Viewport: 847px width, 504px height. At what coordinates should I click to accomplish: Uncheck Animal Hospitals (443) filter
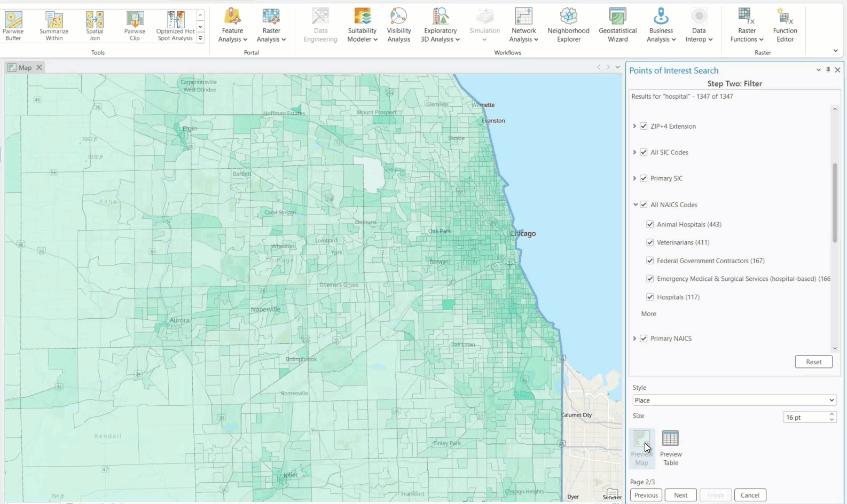[x=650, y=224]
